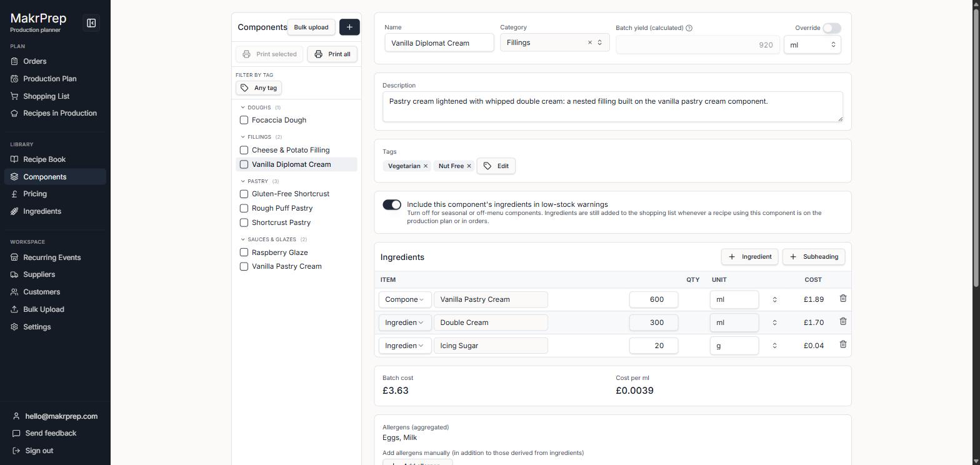Tick the Rough Puff Pastry checkbox
The height and width of the screenshot is (465, 980).
pos(244,208)
